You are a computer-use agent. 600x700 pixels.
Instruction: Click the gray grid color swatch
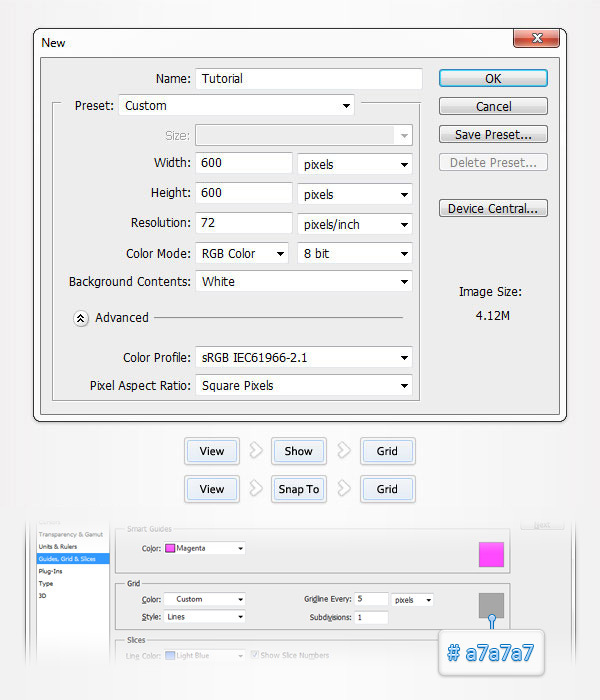(491, 605)
